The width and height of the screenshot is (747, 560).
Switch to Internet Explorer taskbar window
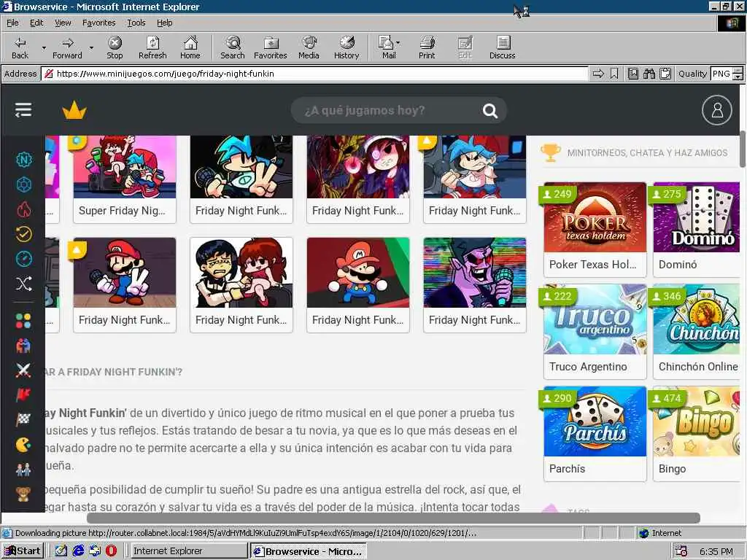click(x=189, y=551)
